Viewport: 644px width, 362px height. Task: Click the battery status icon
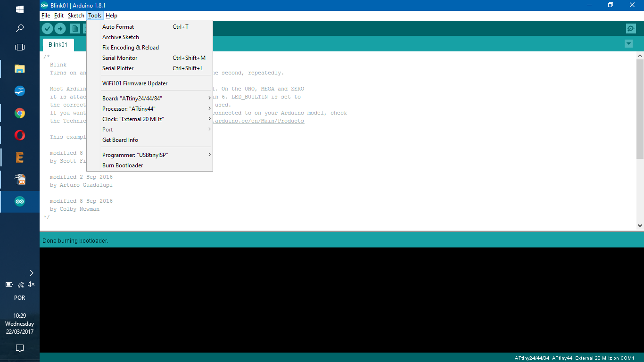(x=8, y=285)
